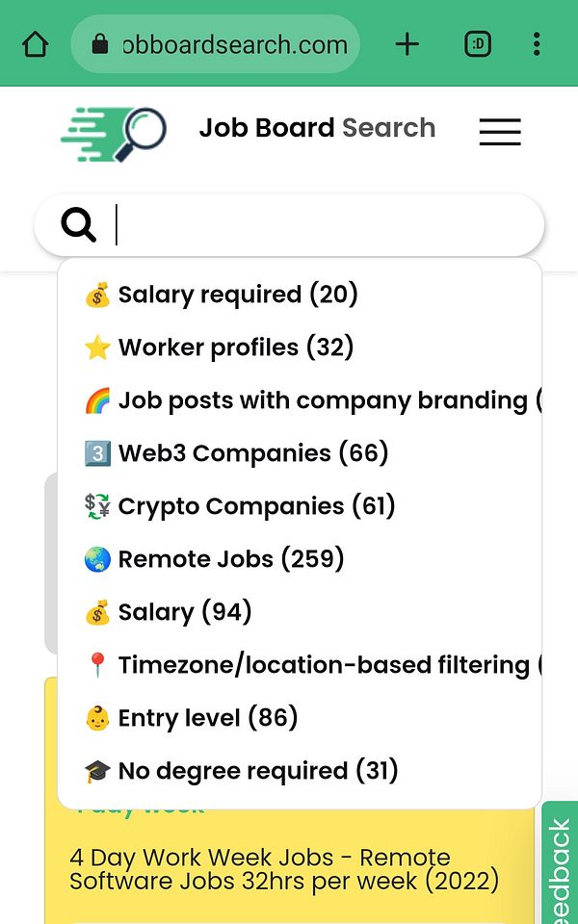Image resolution: width=578 pixels, height=924 pixels.
Task: Tap the browser home icon
Action: coord(35,44)
